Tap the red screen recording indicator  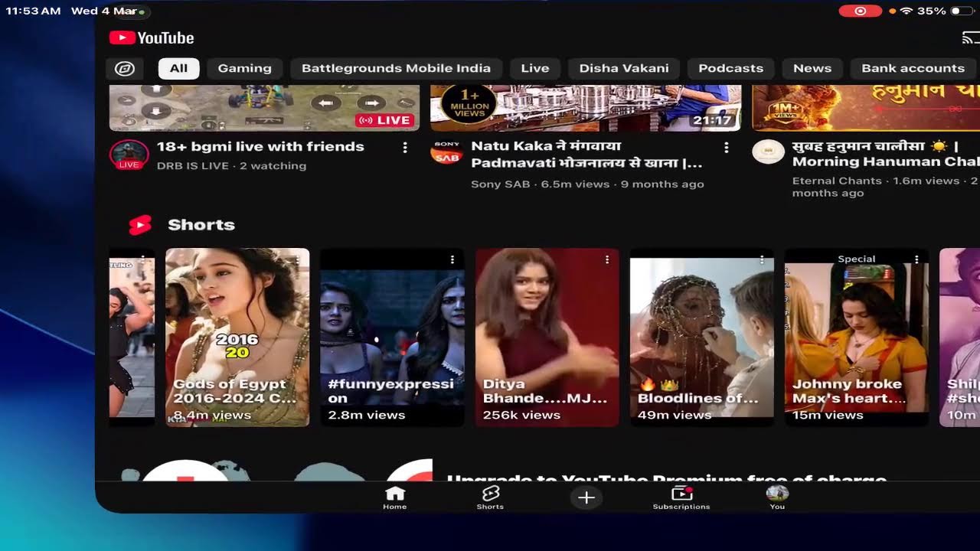coord(861,11)
